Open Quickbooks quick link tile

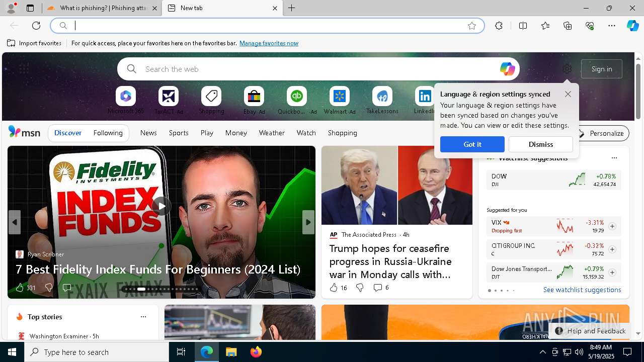[297, 100]
